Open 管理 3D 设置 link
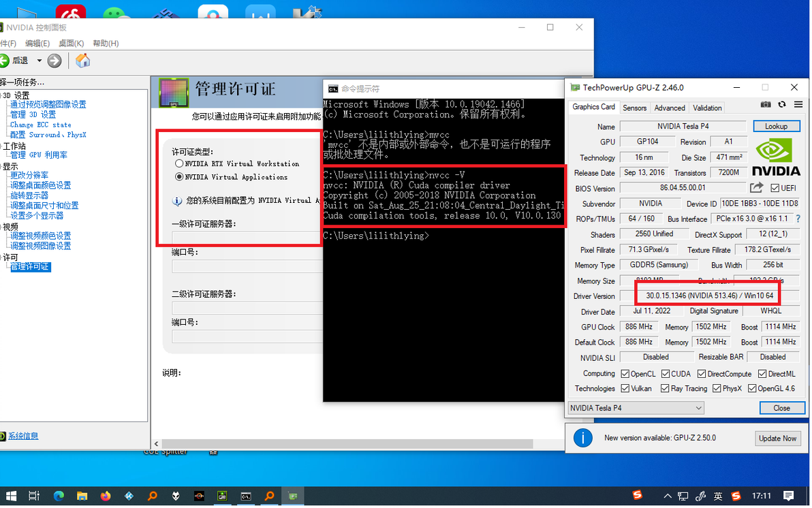The width and height of the screenshot is (812, 508). 33,114
